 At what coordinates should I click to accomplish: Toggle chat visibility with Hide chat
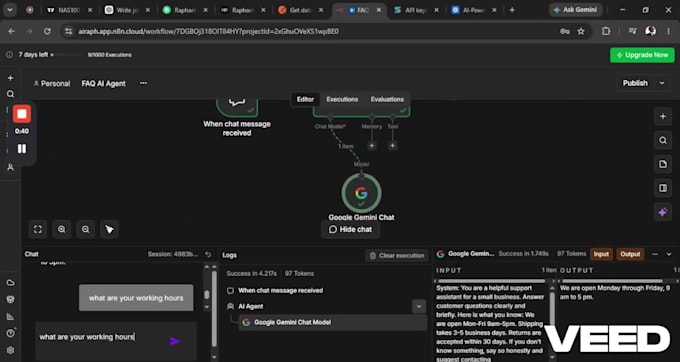(x=350, y=229)
